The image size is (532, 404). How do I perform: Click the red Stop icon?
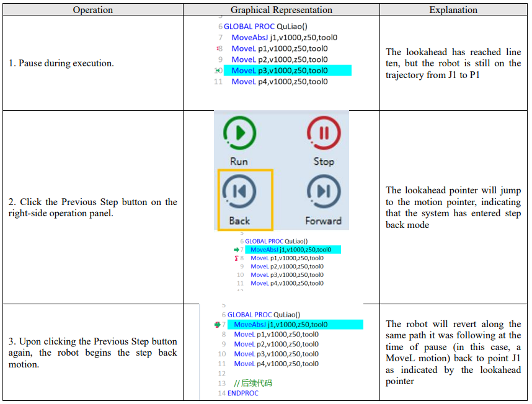[324, 133]
